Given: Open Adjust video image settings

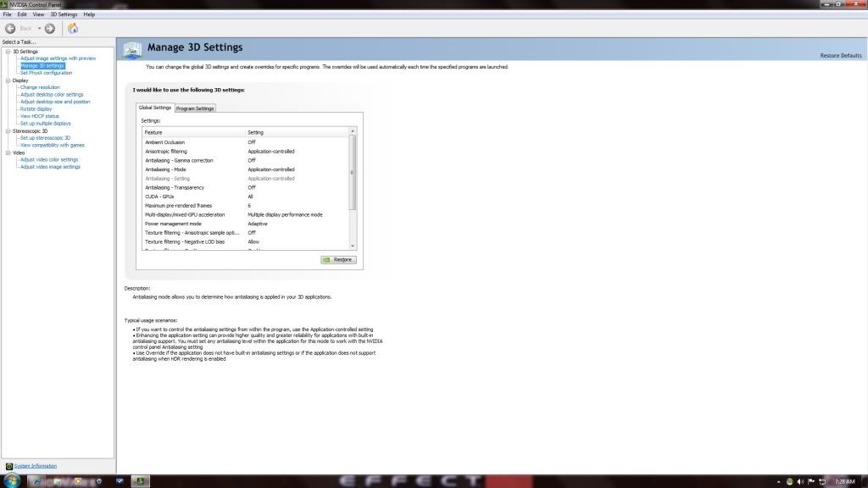Looking at the screenshot, I should click(50, 167).
